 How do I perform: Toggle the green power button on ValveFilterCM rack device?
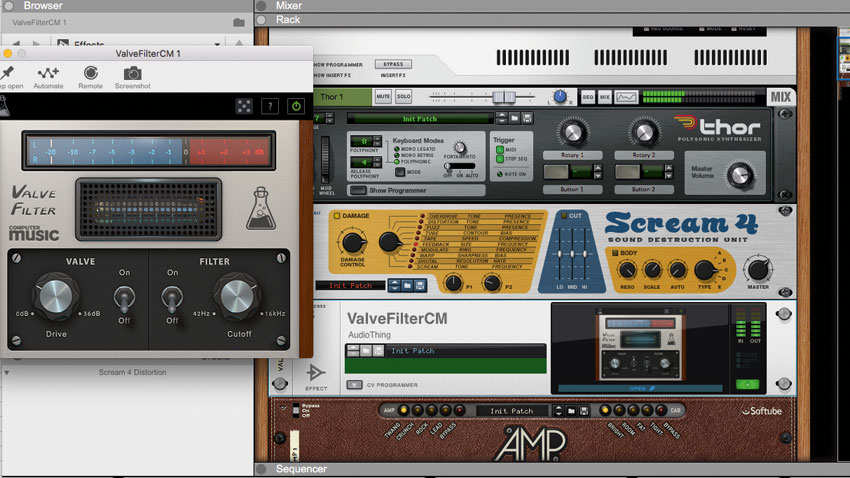tap(748, 384)
